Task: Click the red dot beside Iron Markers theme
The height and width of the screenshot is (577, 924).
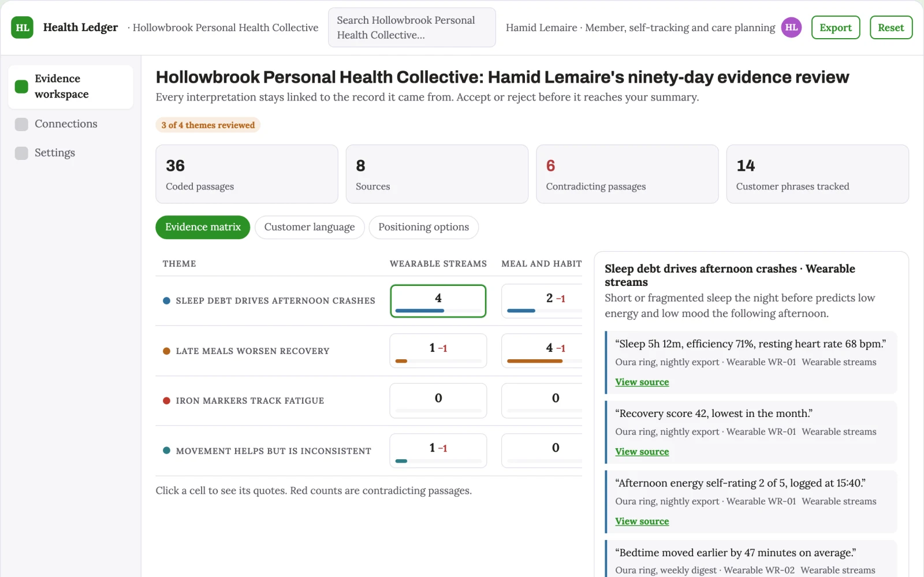Action: (166, 401)
